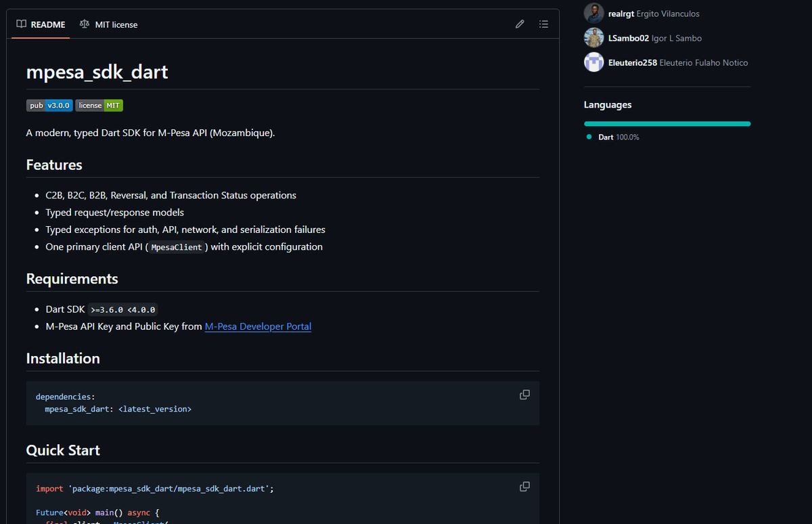Click the mpesa_sdk_dart README heading

pyautogui.click(x=97, y=72)
